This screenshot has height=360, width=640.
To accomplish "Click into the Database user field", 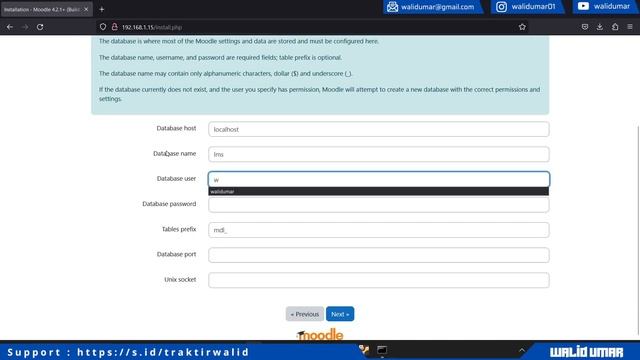I will (x=378, y=180).
